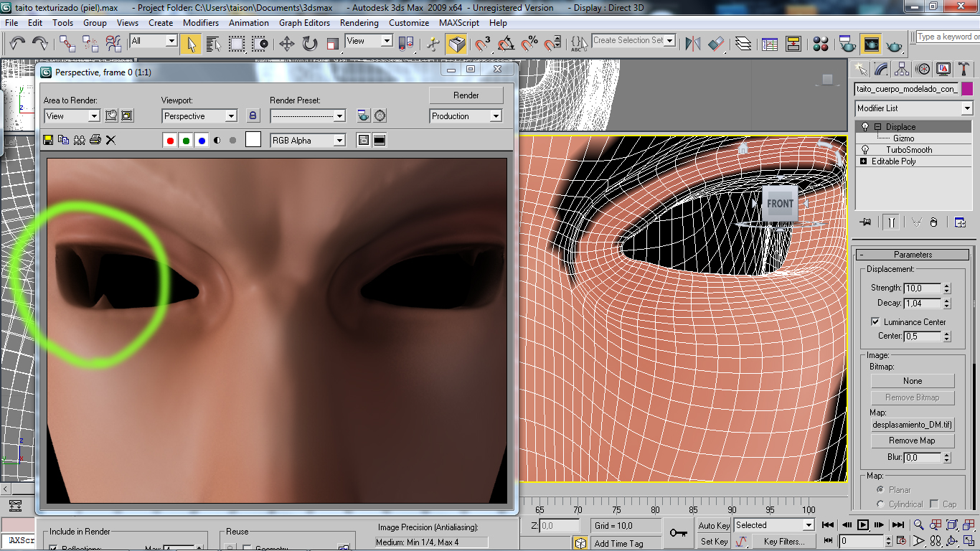Click the Remove Map button

tap(912, 441)
